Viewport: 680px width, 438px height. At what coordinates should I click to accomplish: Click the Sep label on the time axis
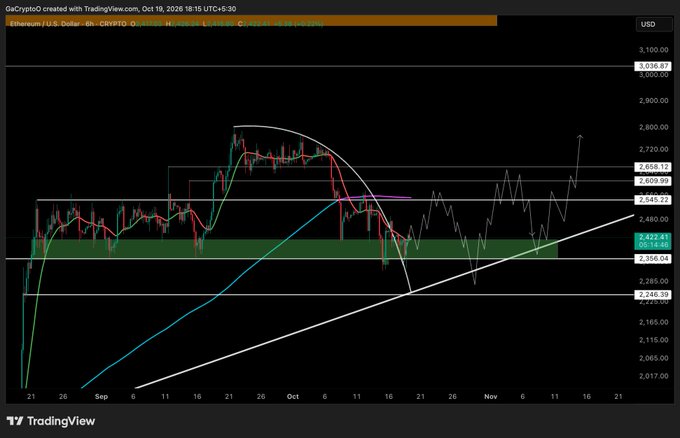101,396
